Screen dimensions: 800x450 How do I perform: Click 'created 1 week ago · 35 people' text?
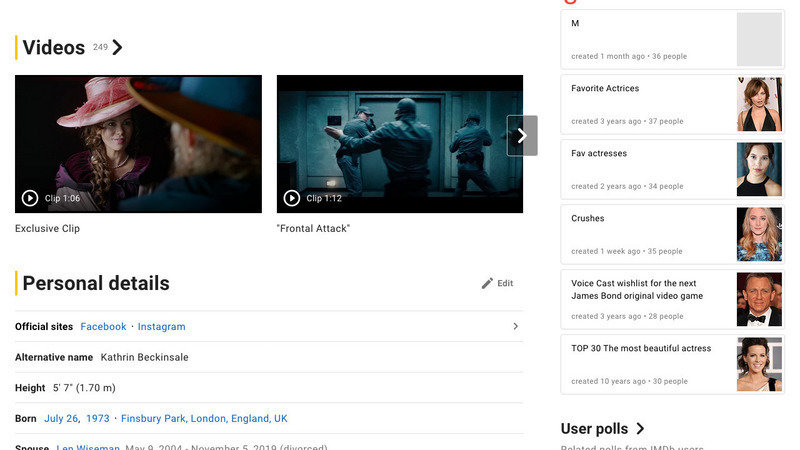point(627,251)
